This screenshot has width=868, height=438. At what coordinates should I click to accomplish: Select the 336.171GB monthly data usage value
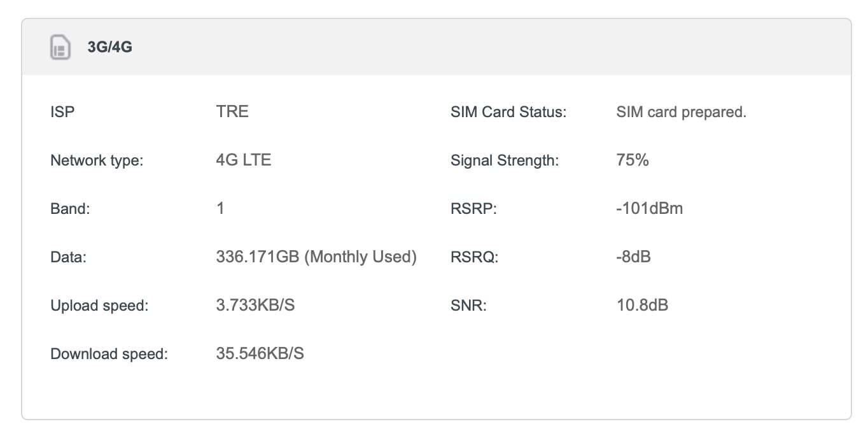316,257
